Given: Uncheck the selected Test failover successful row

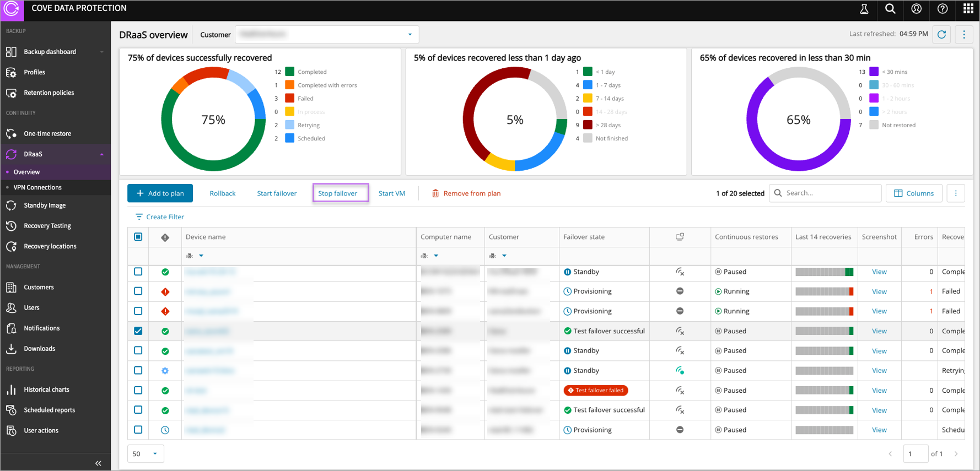Looking at the screenshot, I should 138,331.
